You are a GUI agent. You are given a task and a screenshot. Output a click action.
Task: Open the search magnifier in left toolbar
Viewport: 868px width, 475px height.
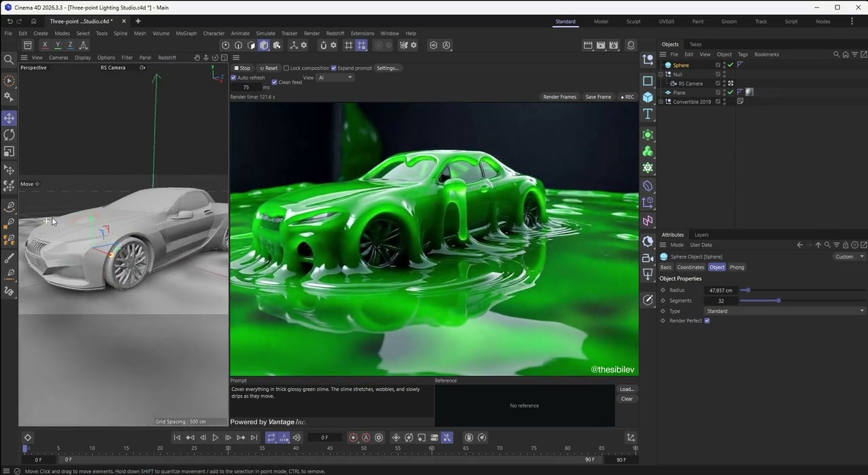pos(9,60)
